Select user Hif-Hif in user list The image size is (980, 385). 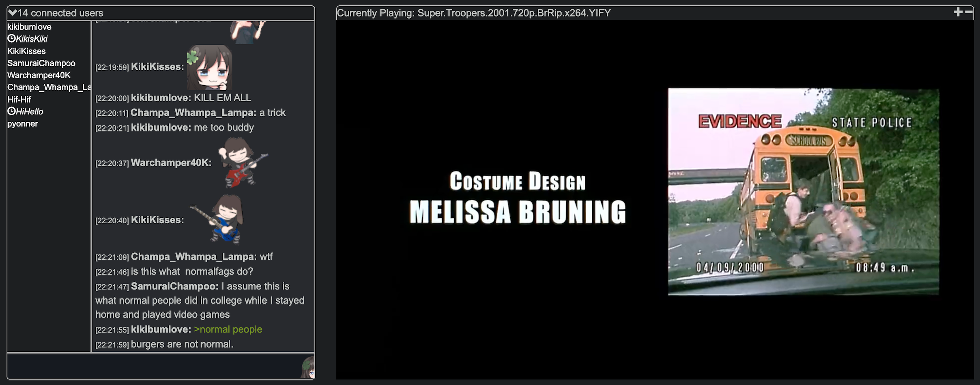coord(19,99)
